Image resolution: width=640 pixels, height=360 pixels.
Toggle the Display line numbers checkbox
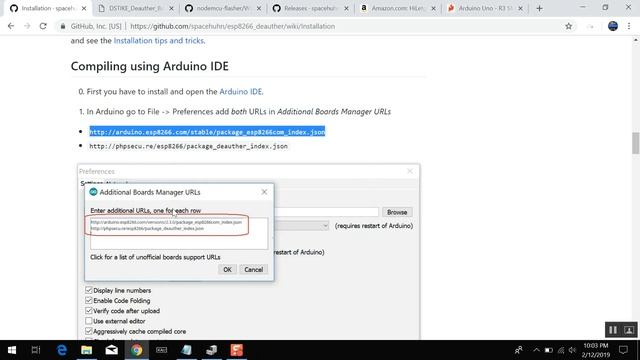(89, 290)
